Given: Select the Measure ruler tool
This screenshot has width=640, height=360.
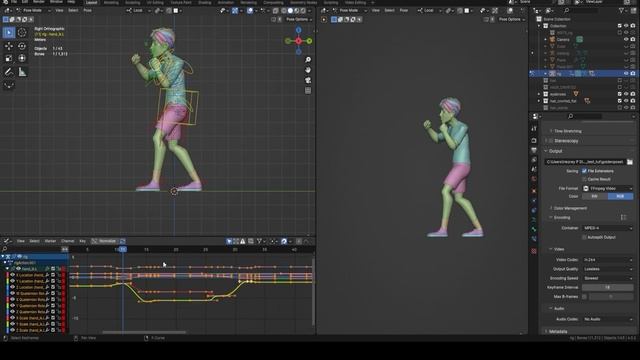Looking at the screenshot, I should click(22, 72).
